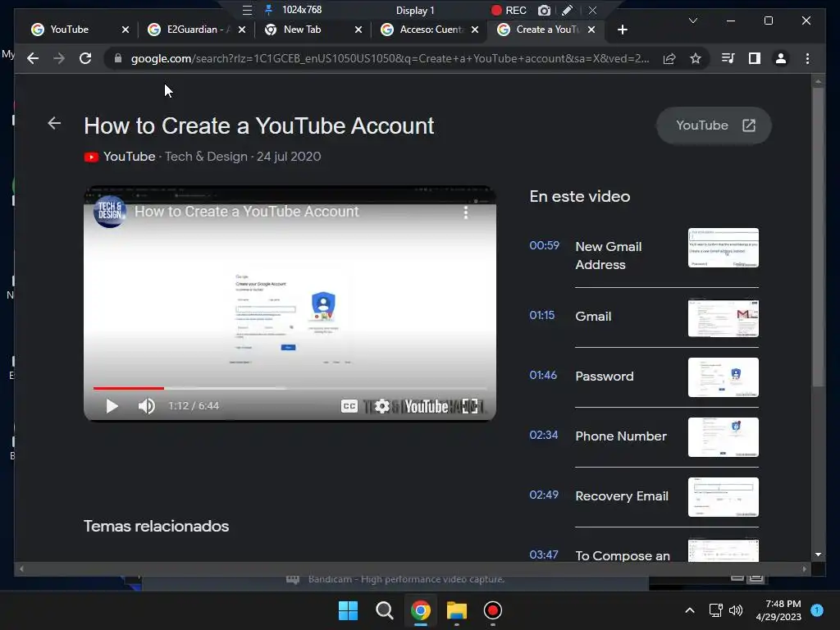Close the Create a YouTube tab
The height and width of the screenshot is (630, 840).
point(591,30)
